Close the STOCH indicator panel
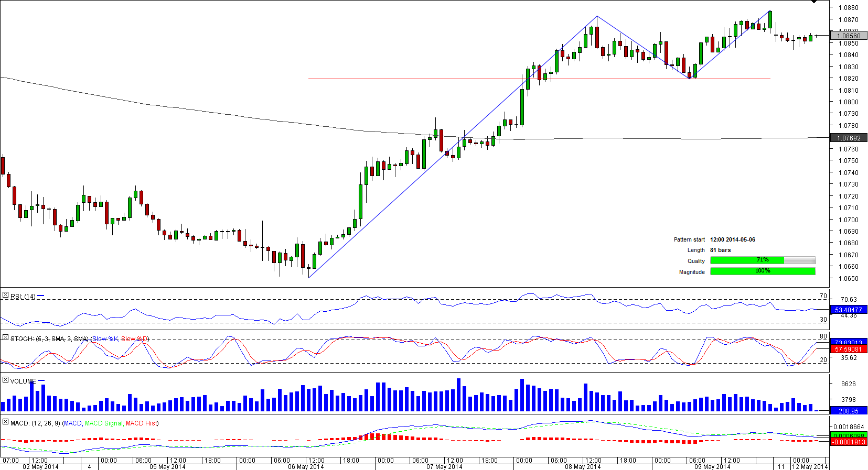Image resolution: width=868 pixels, height=470 pixels. 5,338
